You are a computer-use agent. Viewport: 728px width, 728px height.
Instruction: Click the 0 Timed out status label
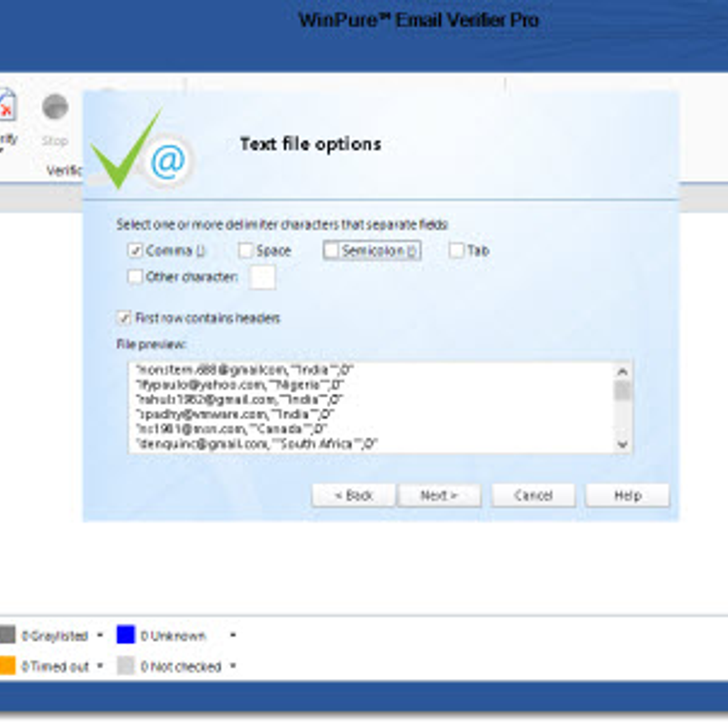(55, 667)
